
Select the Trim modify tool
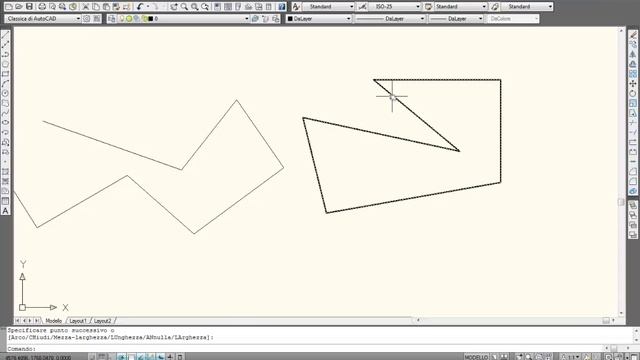[x=633, y=122]
